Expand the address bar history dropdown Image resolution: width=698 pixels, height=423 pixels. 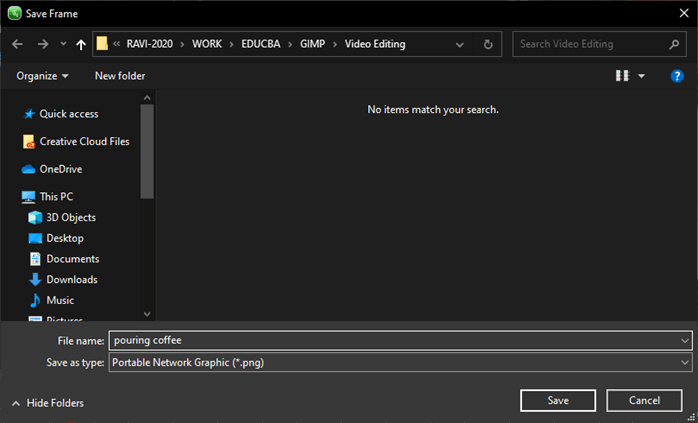(x=460, y=45)
